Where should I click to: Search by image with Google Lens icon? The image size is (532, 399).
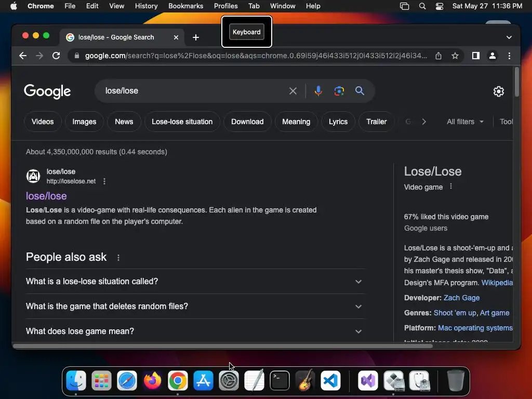pyautogui.click(x=339, y=91)
